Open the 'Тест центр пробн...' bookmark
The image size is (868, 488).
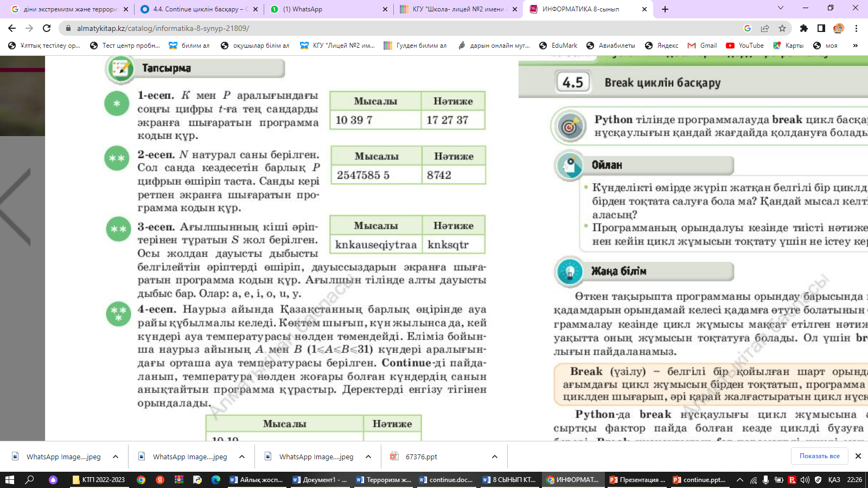pyautogui.click(x=125, y=46)
